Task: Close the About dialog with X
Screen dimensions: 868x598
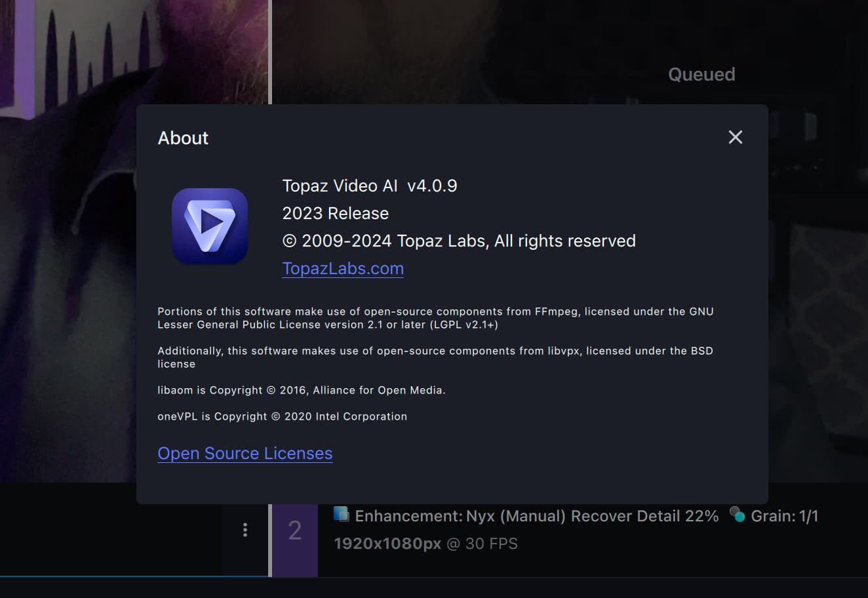Action: [x=735, y=137]
